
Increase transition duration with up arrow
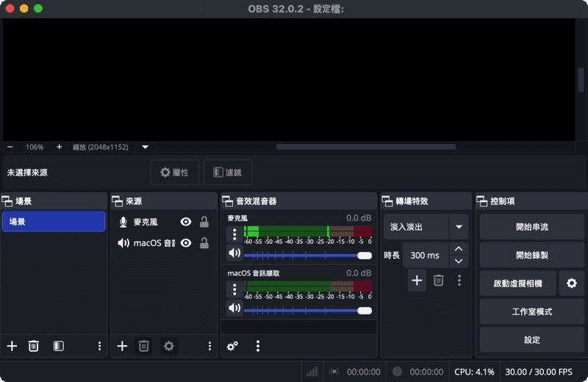[459, 249]
